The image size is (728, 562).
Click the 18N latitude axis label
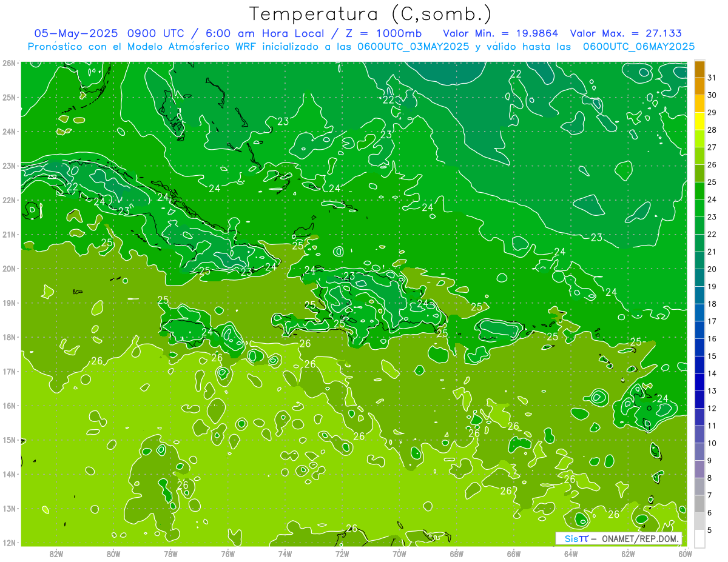[x=9, y=337]
